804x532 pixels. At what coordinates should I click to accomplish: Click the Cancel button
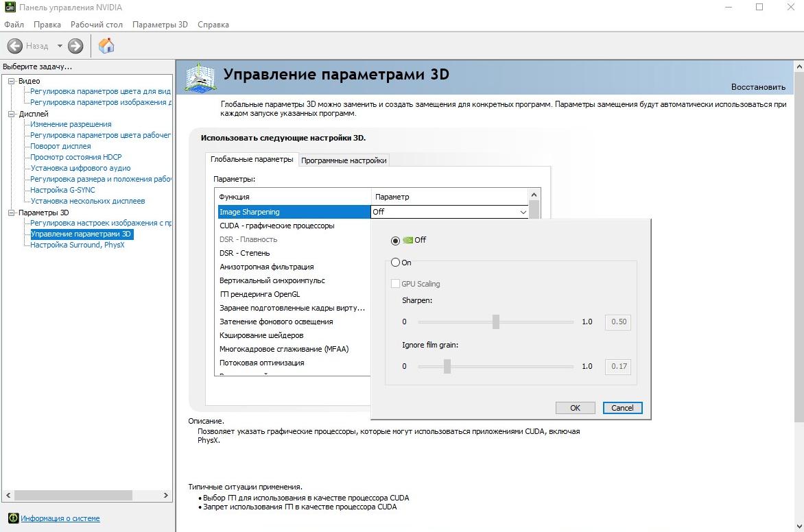click(x=622, y=408)
